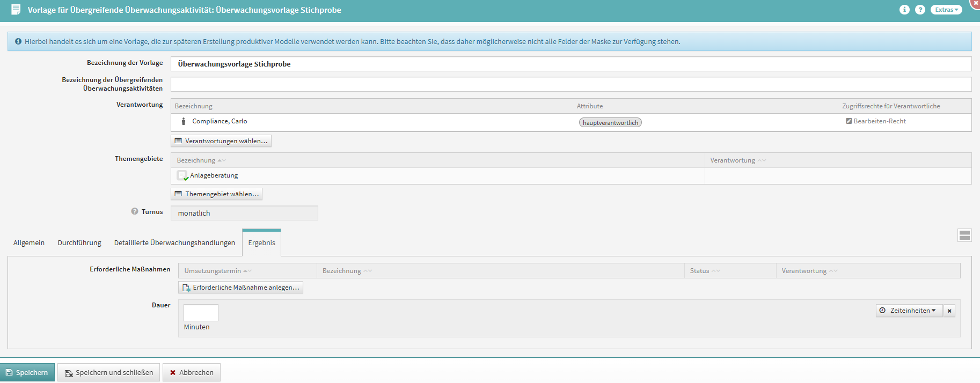
Task: Click the Compliance, Carlo person icon
Action: tap(184, 121)
